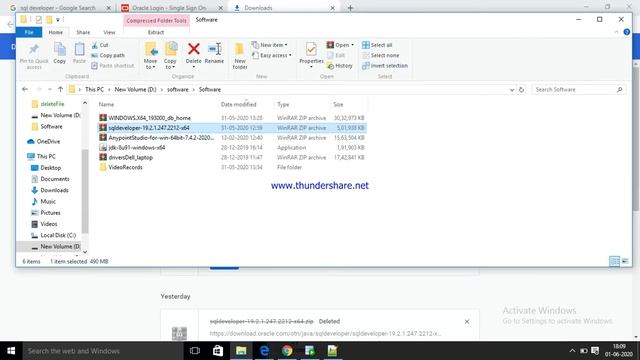Screen dimensions: 640x360
Task: Go up one folder level arrow
Action: (x=60, y=89)
